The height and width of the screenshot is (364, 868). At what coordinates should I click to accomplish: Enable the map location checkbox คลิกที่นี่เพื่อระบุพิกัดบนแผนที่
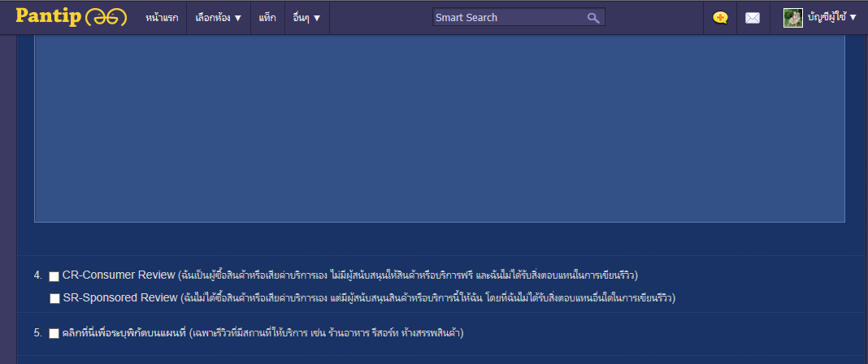click(x=54, y=334)
